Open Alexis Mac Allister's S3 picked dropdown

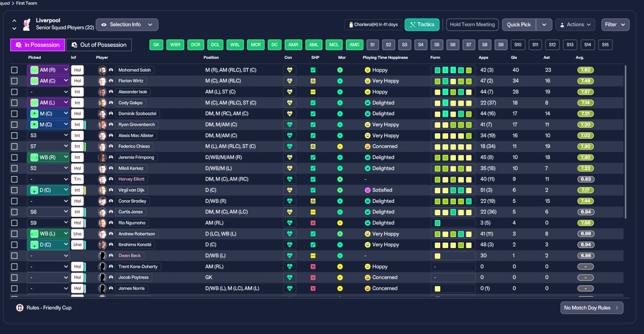tap(48, 135)
